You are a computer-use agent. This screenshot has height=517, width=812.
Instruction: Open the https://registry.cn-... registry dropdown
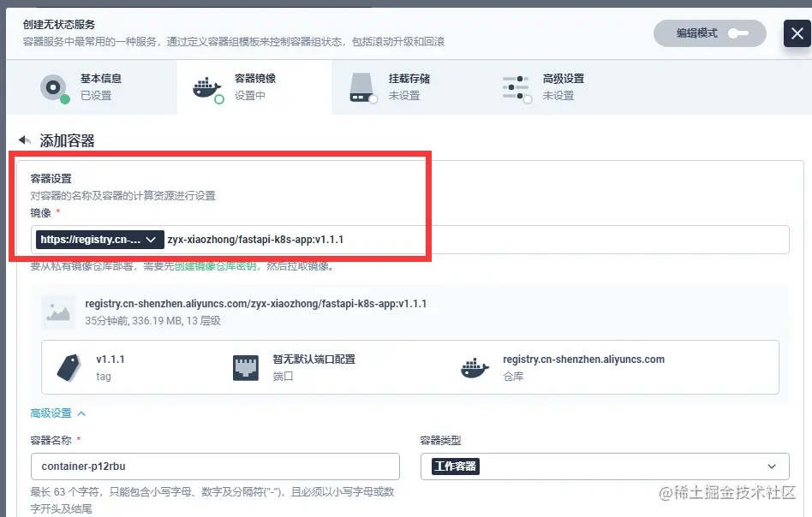coord(100,240)
